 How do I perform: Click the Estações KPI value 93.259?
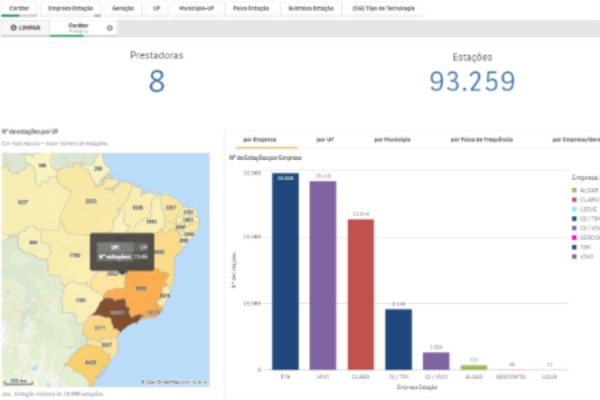[x=472, y=82]
